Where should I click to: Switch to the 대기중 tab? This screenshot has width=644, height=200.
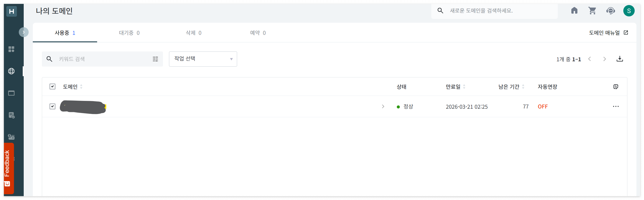click(129, 33)
